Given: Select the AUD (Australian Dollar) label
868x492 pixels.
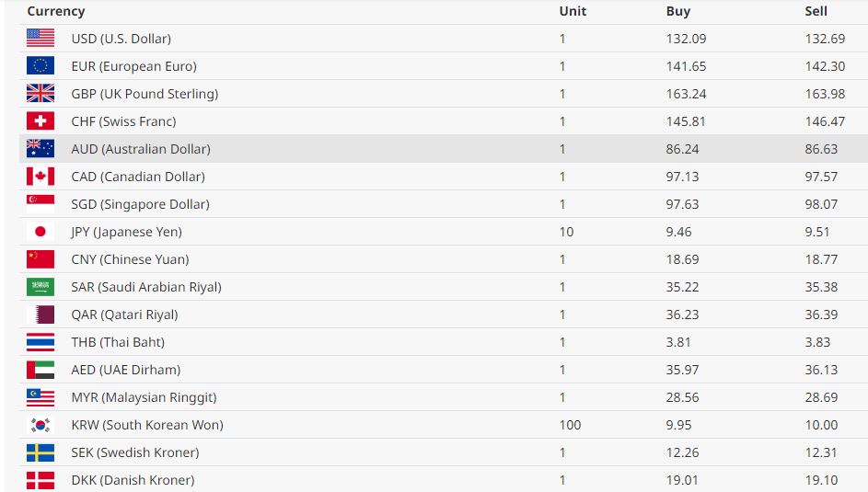Looking at the screenshot, I should 140,149.
